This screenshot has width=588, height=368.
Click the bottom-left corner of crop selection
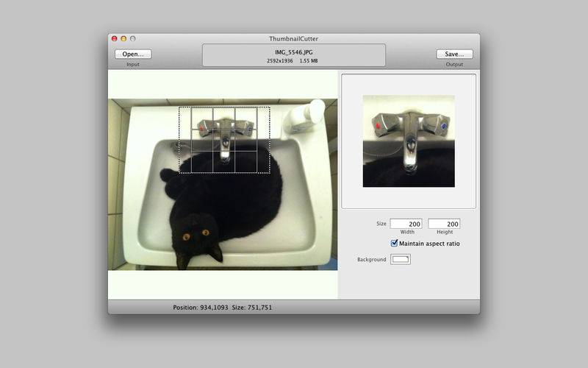pos(179,173)
